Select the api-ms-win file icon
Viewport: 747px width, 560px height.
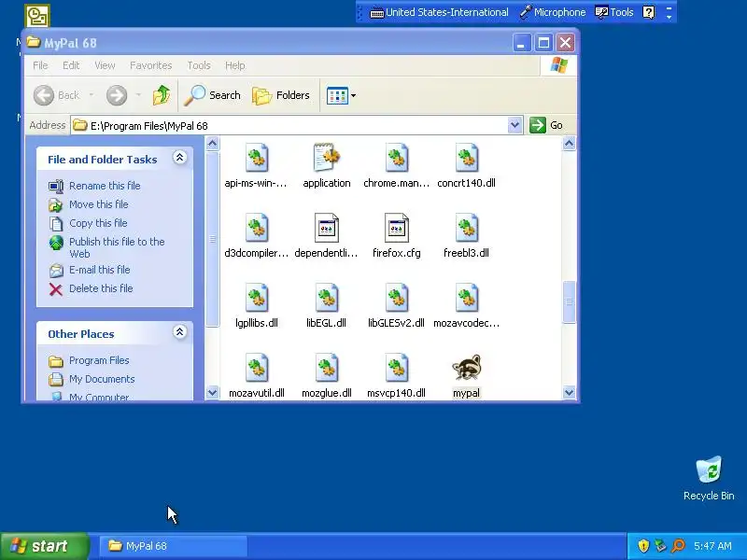coord(257,158)
